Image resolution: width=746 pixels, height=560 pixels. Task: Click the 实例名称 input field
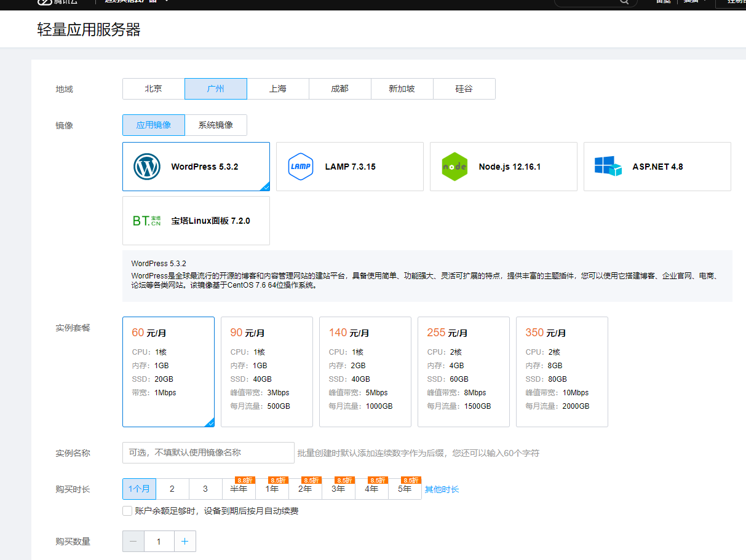[208, 452]
